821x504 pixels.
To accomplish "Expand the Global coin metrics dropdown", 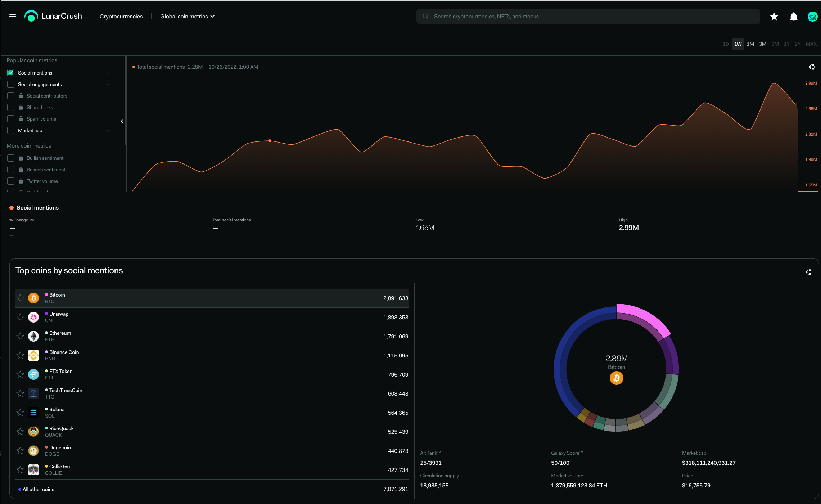I will (187, 17).
